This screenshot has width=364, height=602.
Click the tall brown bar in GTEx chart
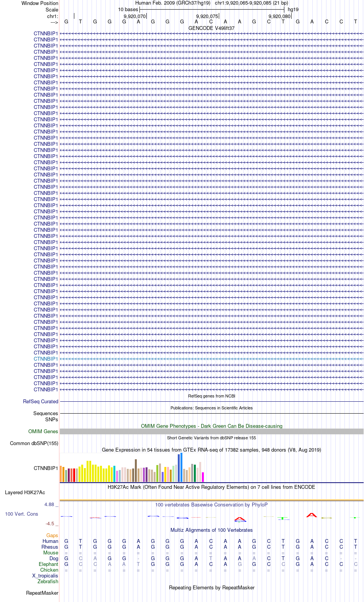click(x=136, y=470)
